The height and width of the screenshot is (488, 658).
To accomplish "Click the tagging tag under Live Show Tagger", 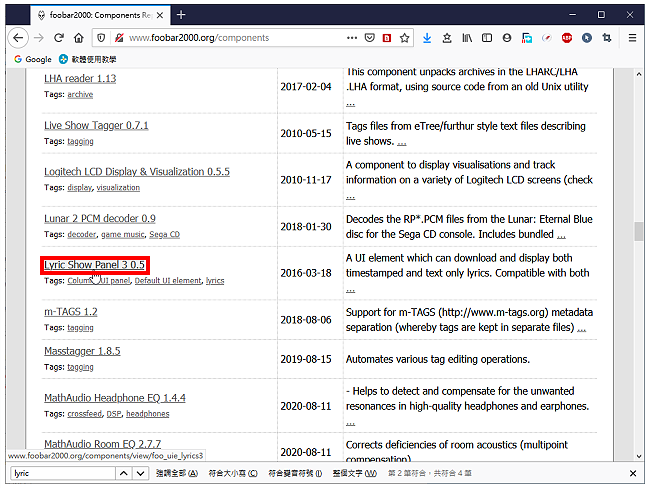I will 80,141.
